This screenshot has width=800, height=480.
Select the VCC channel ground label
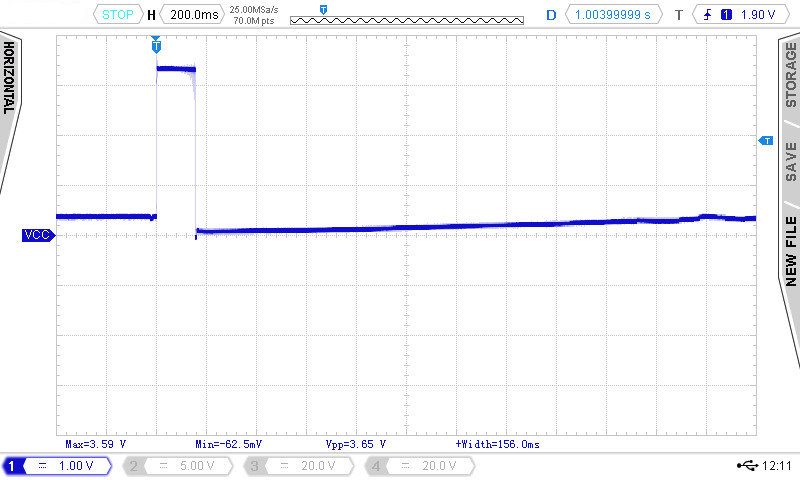(37, 235)
